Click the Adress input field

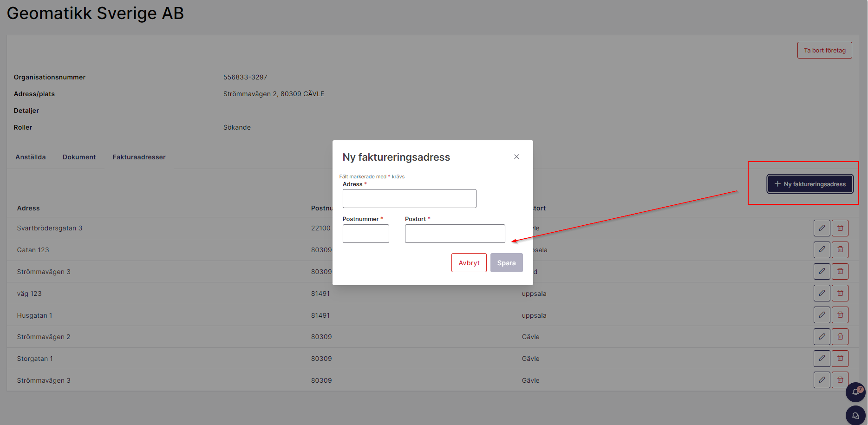pyautogui.click(x=409, y=199)
